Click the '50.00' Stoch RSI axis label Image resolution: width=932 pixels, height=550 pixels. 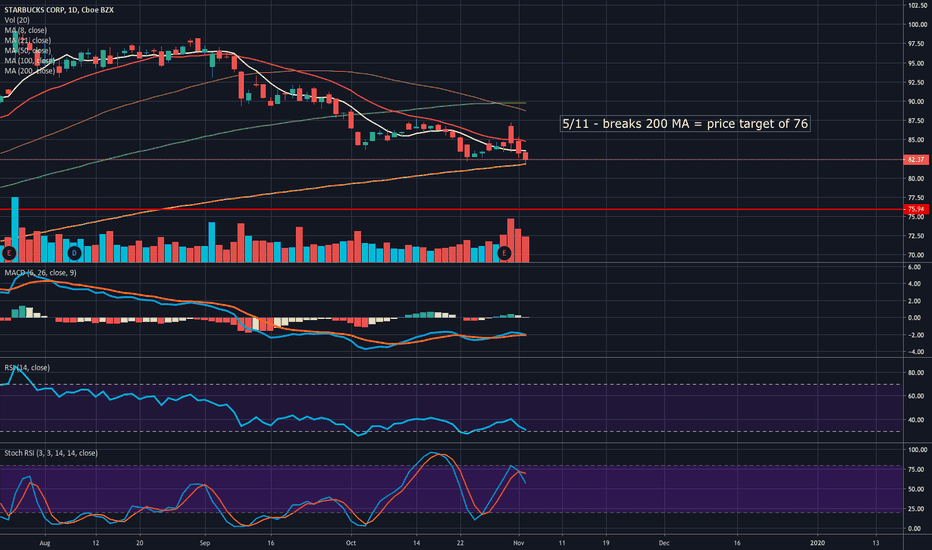(x=918, y=489)
